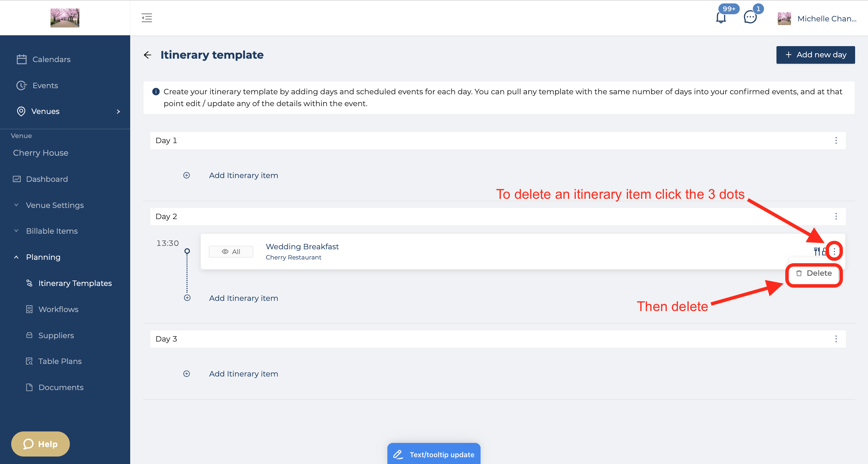Open the Venues sidebar item
This screenshot has width=868, height=464.
(x=45, y=111)
